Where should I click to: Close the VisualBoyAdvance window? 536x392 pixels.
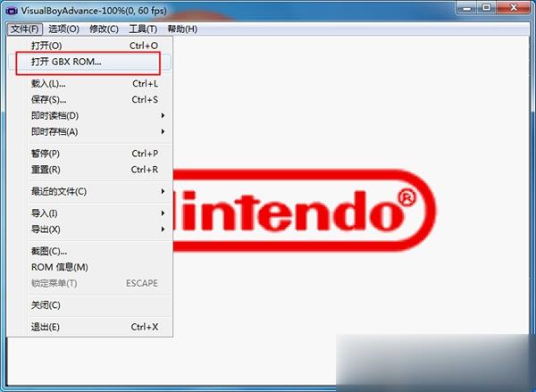514,7
